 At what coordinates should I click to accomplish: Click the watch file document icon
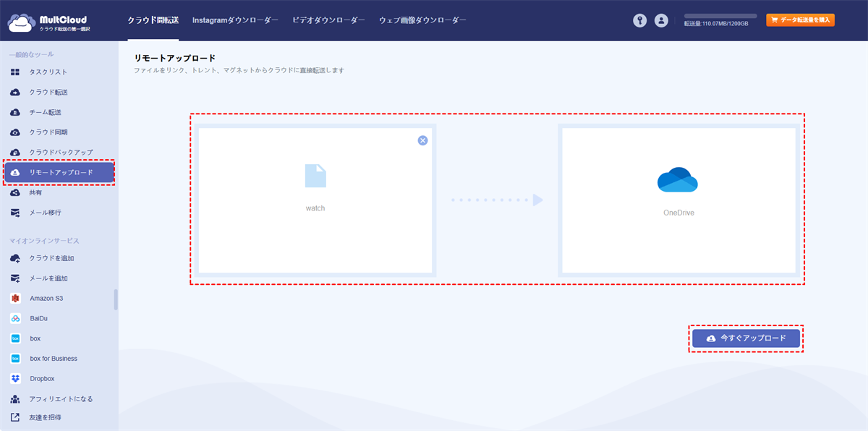click(315, 176)
